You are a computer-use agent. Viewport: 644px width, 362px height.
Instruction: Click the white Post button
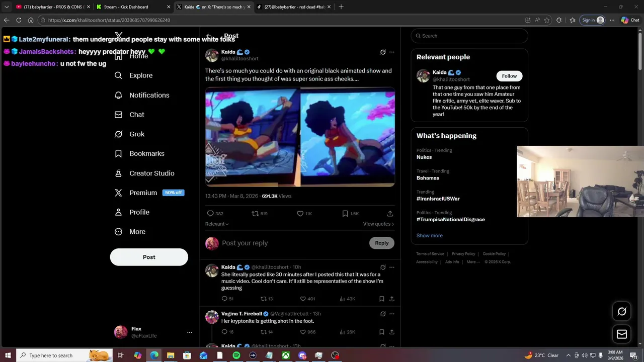point(149,257)
